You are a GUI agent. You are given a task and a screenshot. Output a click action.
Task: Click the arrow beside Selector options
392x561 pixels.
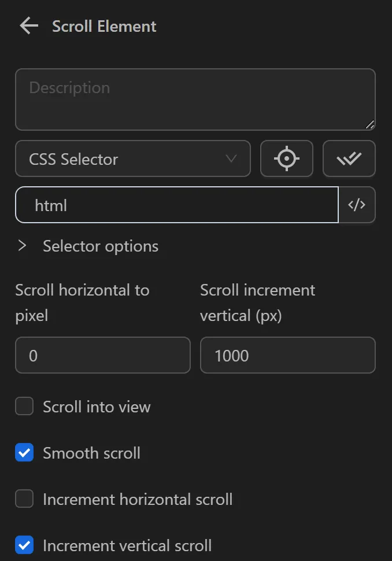tap(23, 245)
